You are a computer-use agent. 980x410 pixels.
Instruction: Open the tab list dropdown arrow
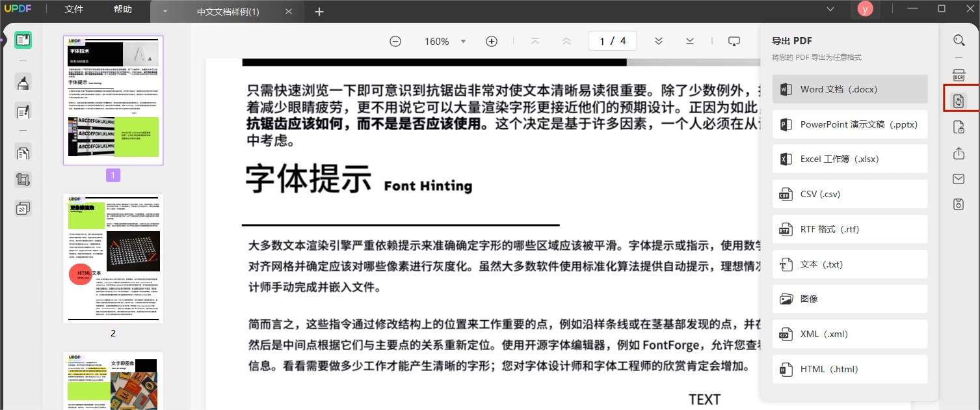click(x=165, y=12)
